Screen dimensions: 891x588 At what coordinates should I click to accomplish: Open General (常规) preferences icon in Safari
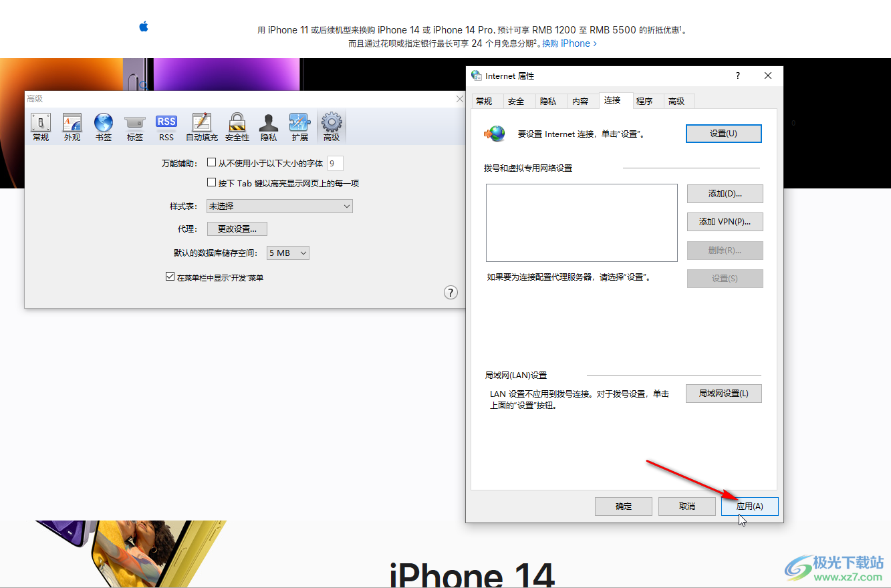41,127
